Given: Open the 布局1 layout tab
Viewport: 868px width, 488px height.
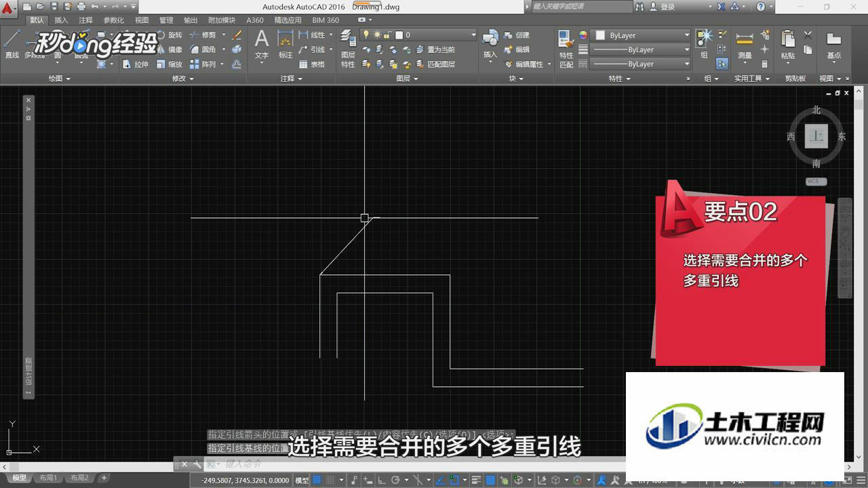Looking at the screenshot, I should point(47,478).
